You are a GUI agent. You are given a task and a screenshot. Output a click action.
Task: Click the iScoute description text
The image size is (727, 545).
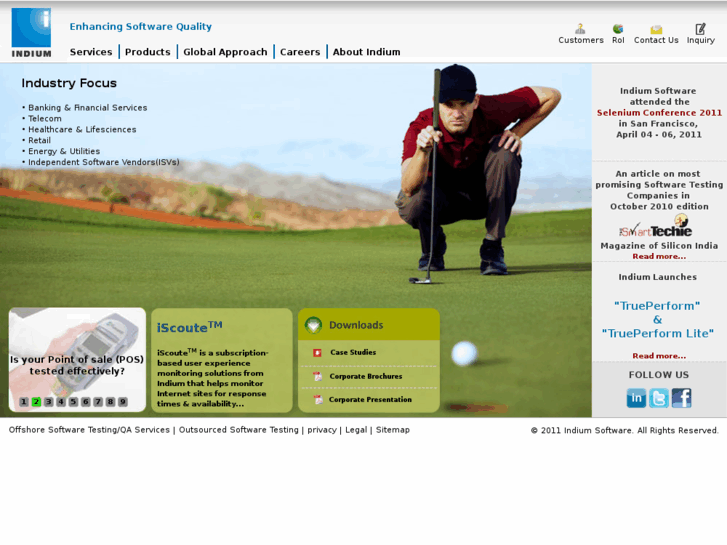pos(212,378)
